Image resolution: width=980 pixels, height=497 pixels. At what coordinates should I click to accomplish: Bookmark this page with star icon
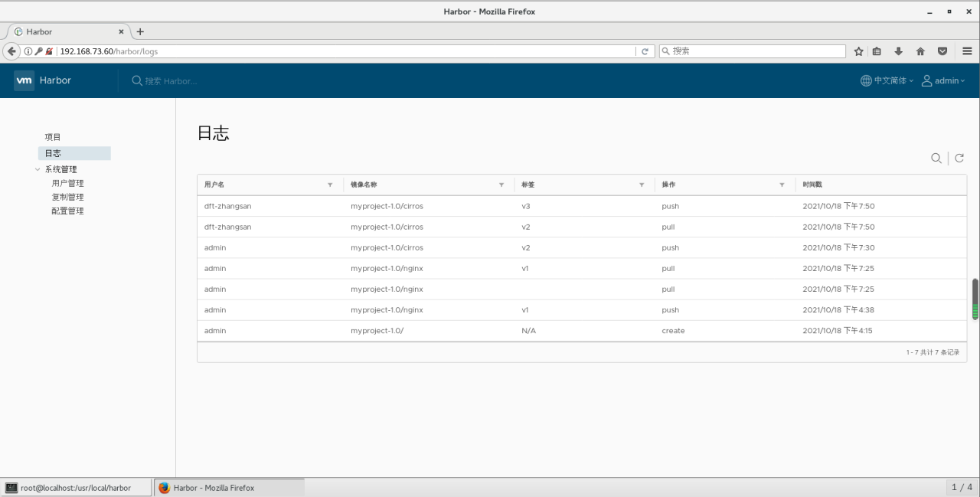pyautogui.click(x=858, y=51)
